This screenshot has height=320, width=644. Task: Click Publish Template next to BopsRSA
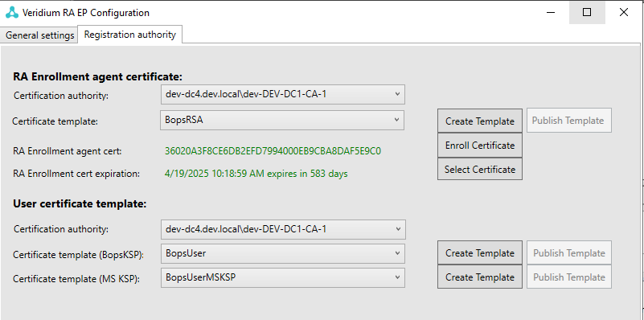(x=568, y=121)
